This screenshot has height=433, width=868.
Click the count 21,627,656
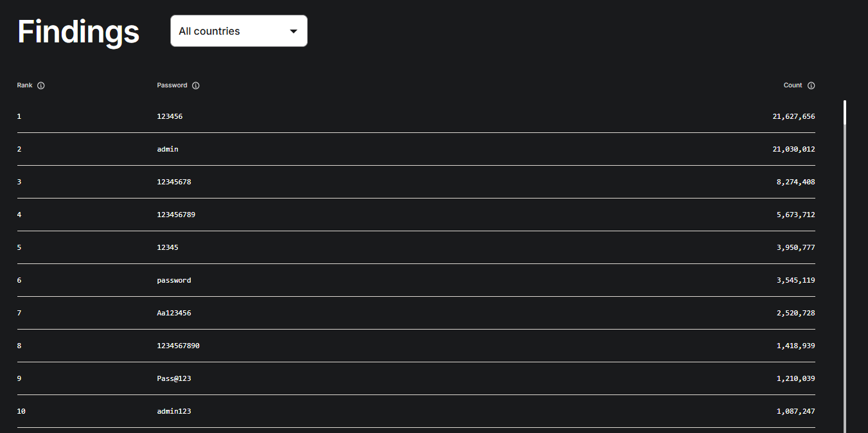(794, 116)
